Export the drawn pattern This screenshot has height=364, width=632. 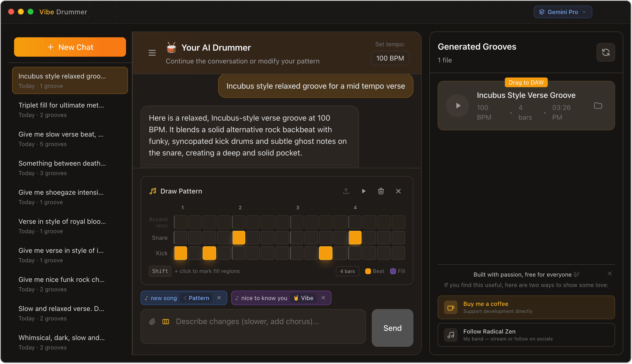346,191
